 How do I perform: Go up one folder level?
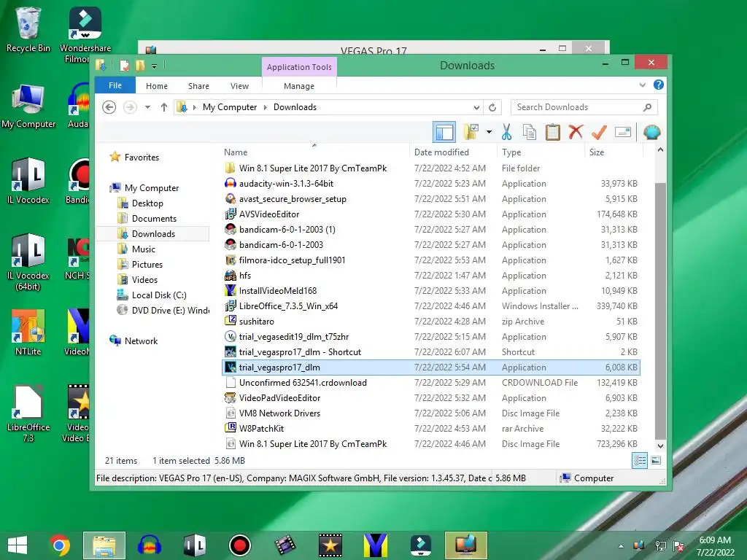164,107
